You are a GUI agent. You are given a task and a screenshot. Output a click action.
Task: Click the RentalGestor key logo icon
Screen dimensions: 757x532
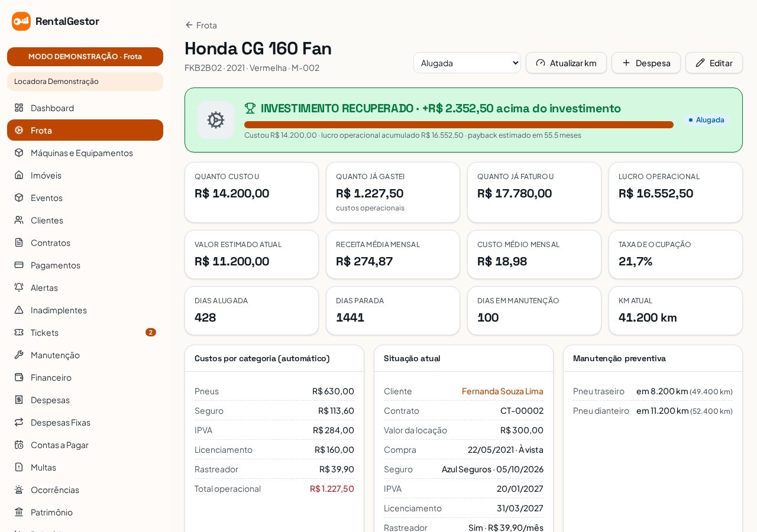[21, 21]
